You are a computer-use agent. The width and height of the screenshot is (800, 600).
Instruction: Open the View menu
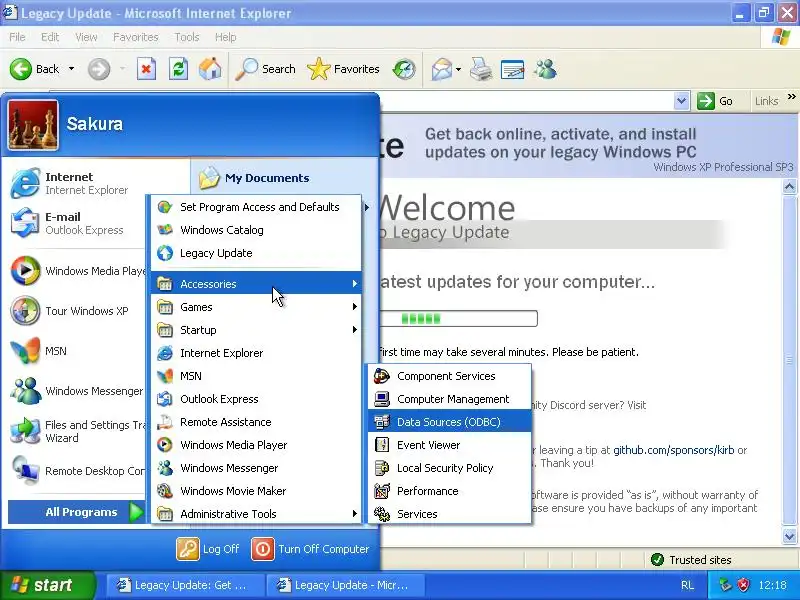[86, 37]
